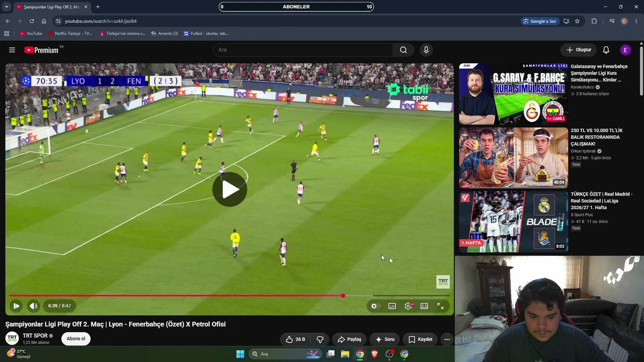This screenshot has height=362, width=644.
Task: Enter full screen mode
Action: 440,306
